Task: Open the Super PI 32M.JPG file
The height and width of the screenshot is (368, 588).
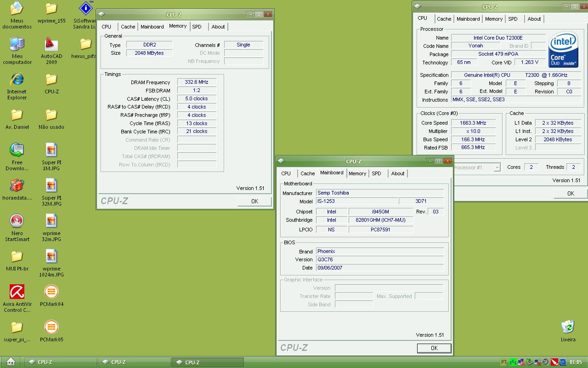Action: [51, 192]
